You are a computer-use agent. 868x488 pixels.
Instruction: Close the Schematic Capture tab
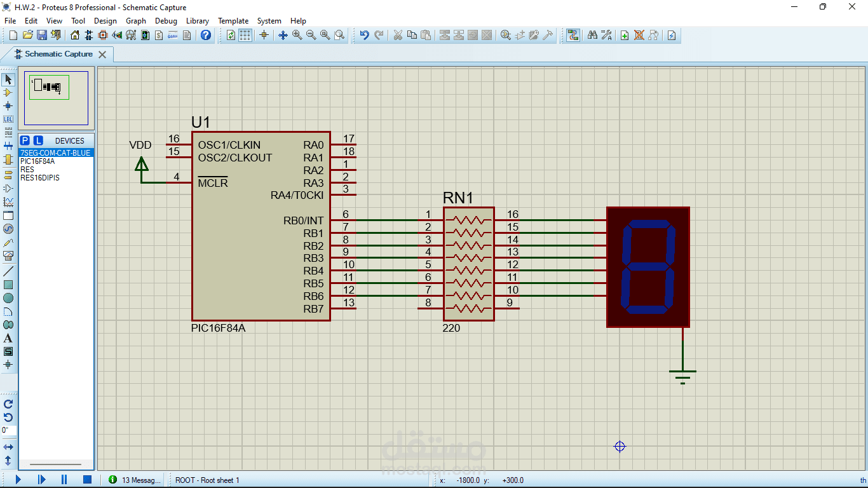pyautogui.click(x=102, y=55)
